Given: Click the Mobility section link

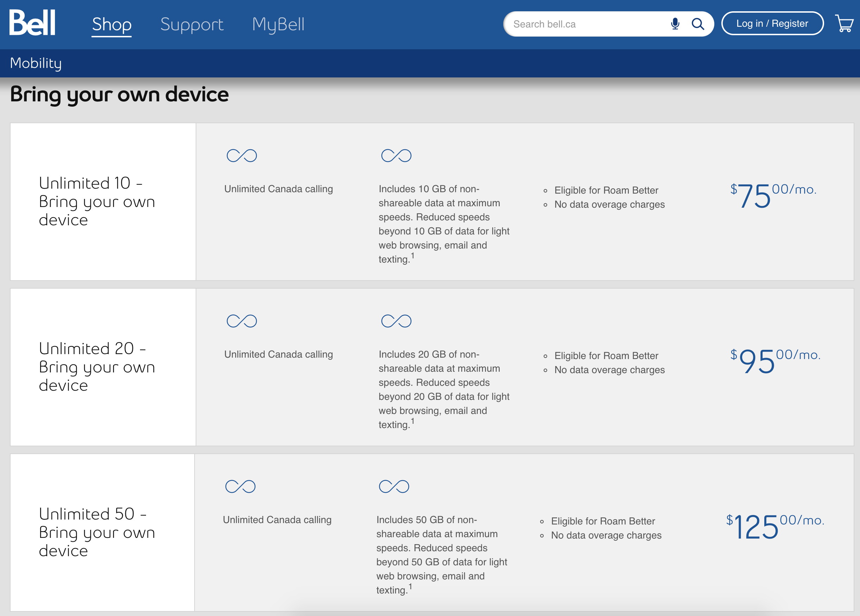Looking at the screenshot, I should click(x=36, y=63).
